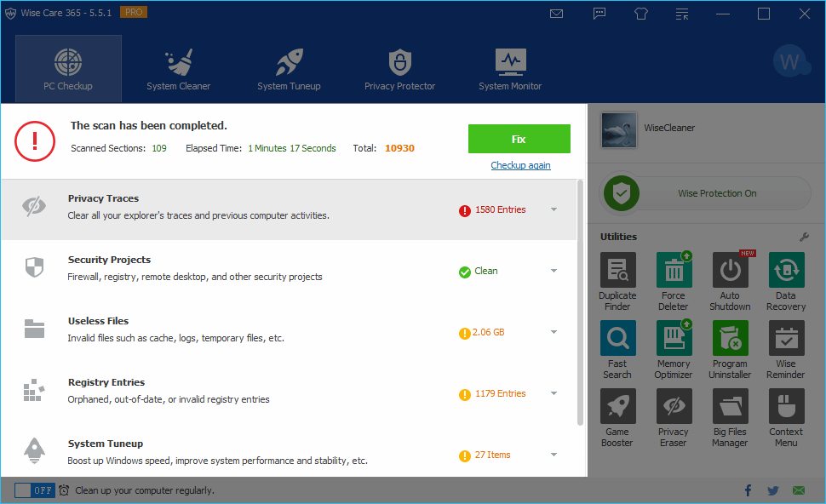Click the 1580 Entries result
The image size is (826, 504).
[500, 209]
